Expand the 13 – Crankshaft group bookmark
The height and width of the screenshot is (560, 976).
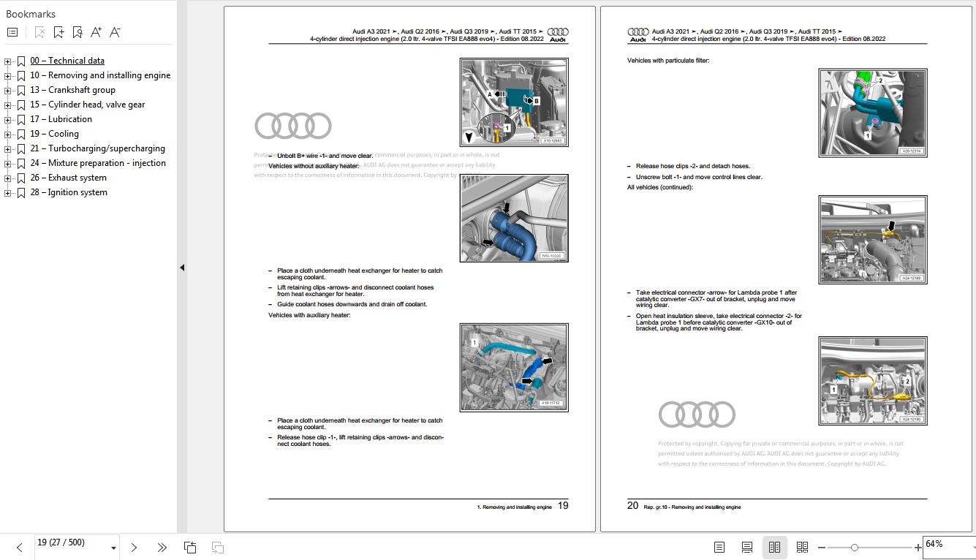[8, 91]
